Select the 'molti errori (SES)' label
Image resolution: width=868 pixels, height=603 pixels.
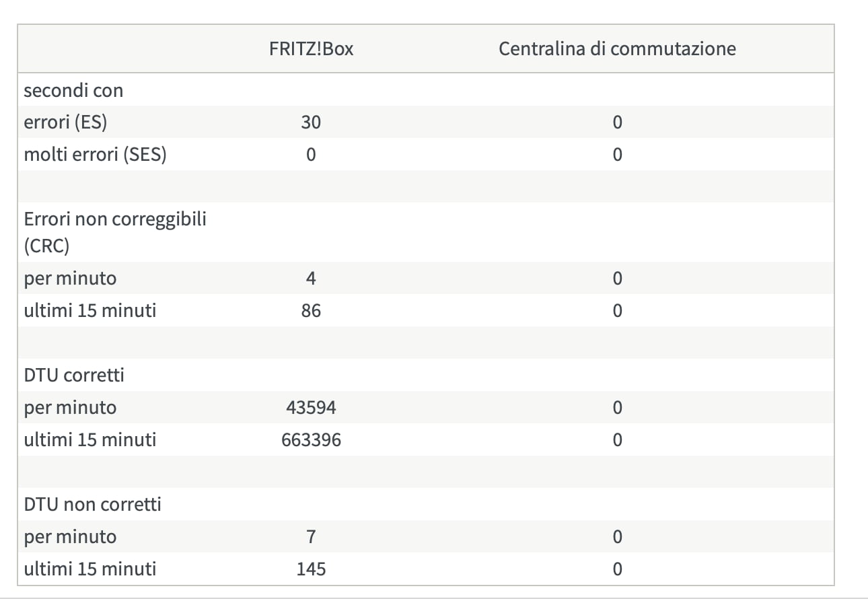[x=95, y=155]
